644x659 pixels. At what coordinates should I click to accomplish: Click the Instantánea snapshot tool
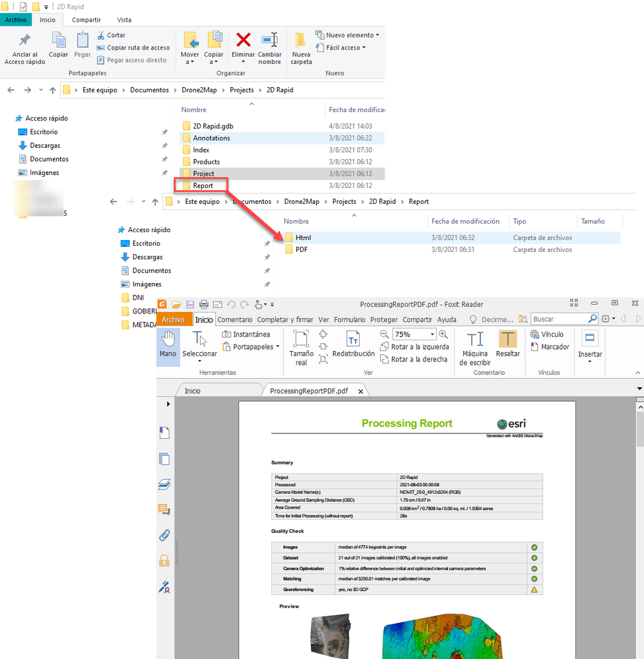coord(246,334)
